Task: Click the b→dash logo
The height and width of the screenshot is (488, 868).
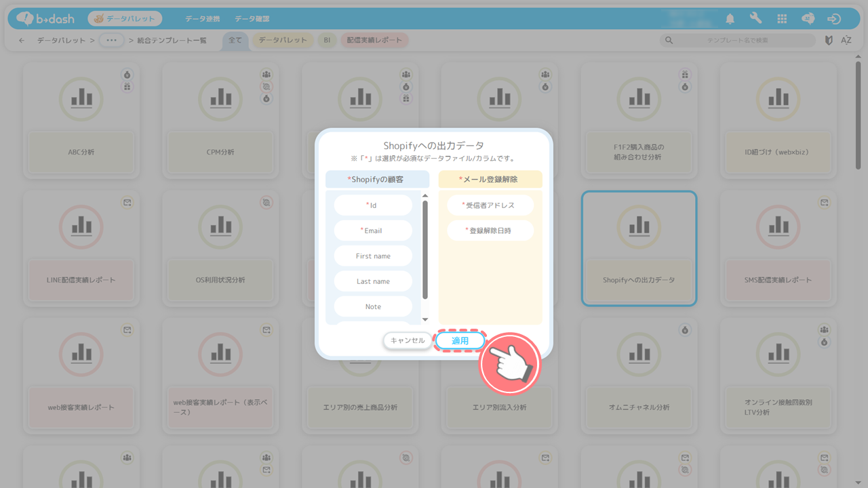Action: (45, 19)
